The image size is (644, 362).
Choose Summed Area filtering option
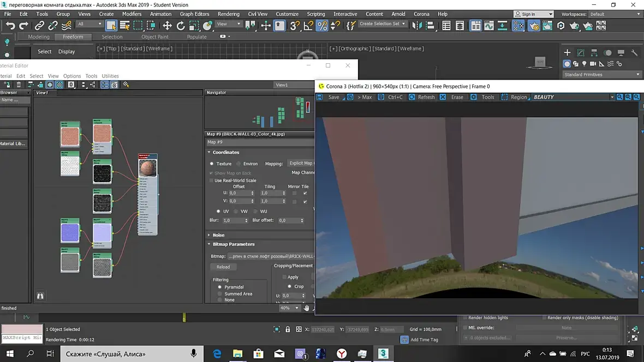[220, 294]
